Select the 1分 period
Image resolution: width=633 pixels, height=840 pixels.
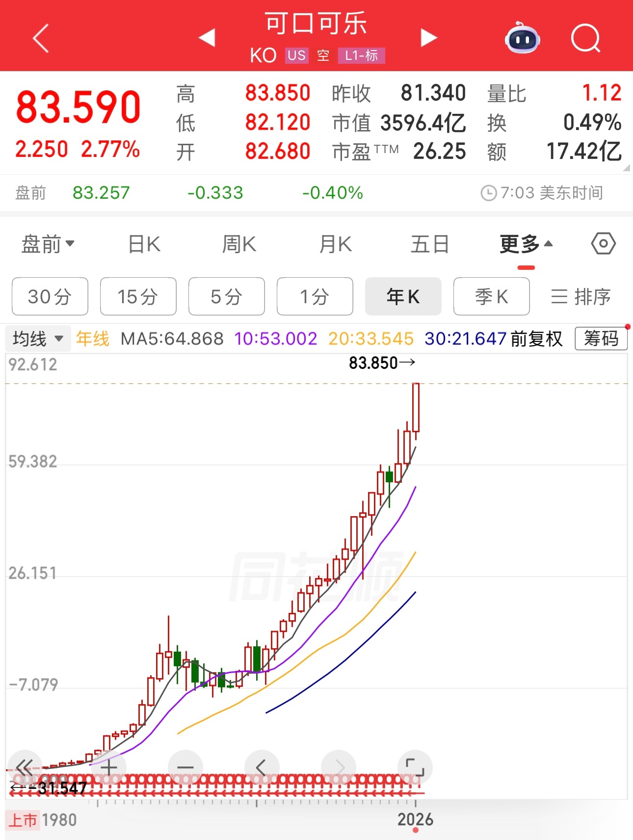coord(315,296)
